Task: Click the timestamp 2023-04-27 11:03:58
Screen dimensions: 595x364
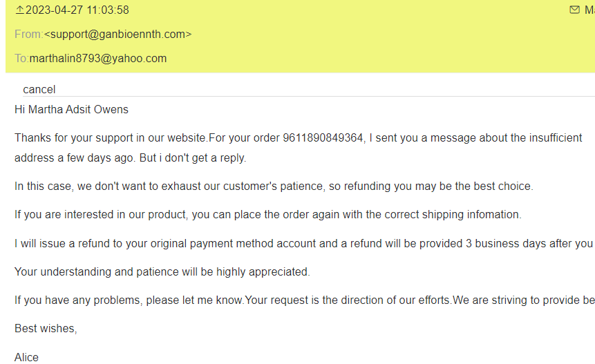Action: coord(77,10)
